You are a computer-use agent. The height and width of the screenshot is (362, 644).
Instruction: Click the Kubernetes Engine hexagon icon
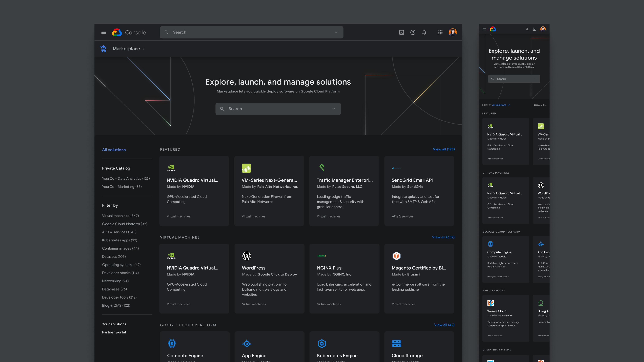[322, 344]
